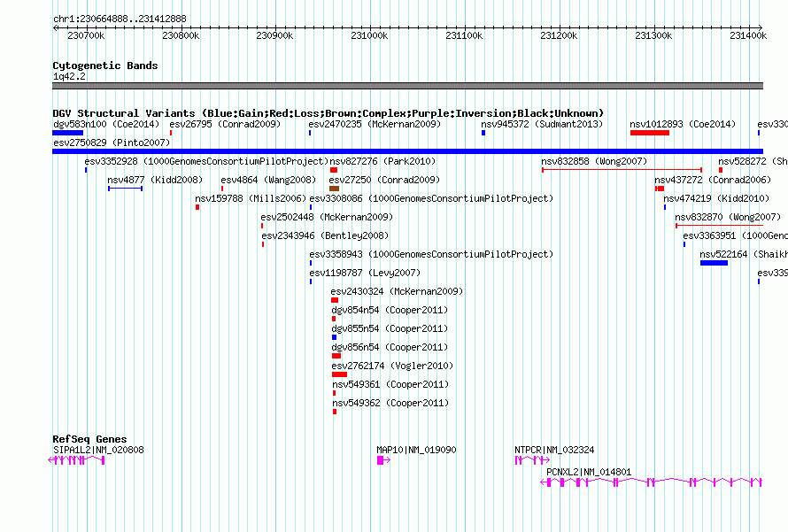Click the RefSeq Genes track title
Viewport: 788px width, 532px height.
pyautogui.click(x=89, y=438)
